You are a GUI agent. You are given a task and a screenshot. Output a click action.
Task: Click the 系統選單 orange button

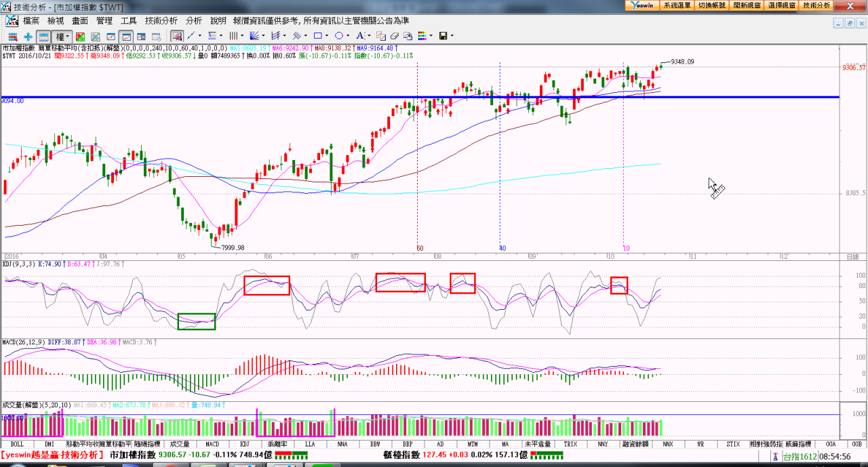[677, 5]
